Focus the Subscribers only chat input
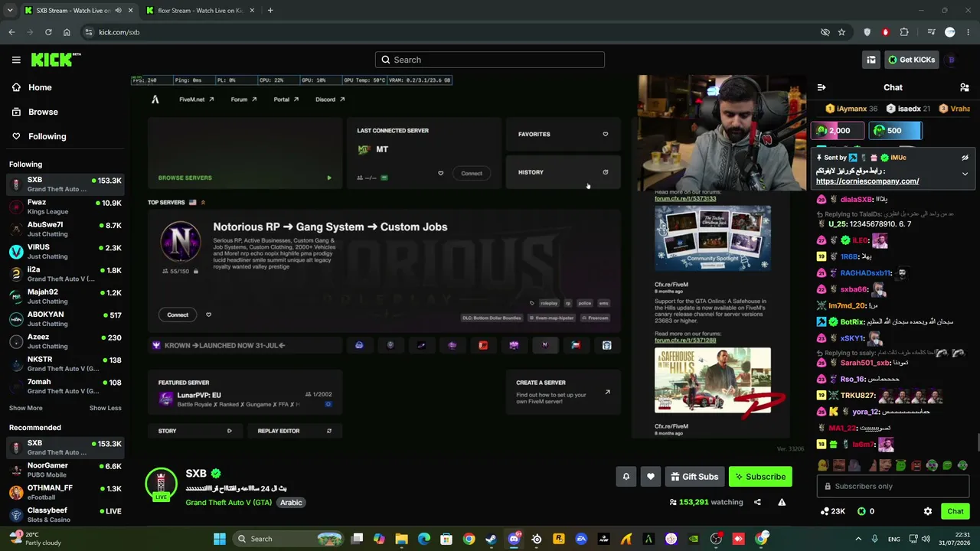The image size is (980, 551). 893,486
